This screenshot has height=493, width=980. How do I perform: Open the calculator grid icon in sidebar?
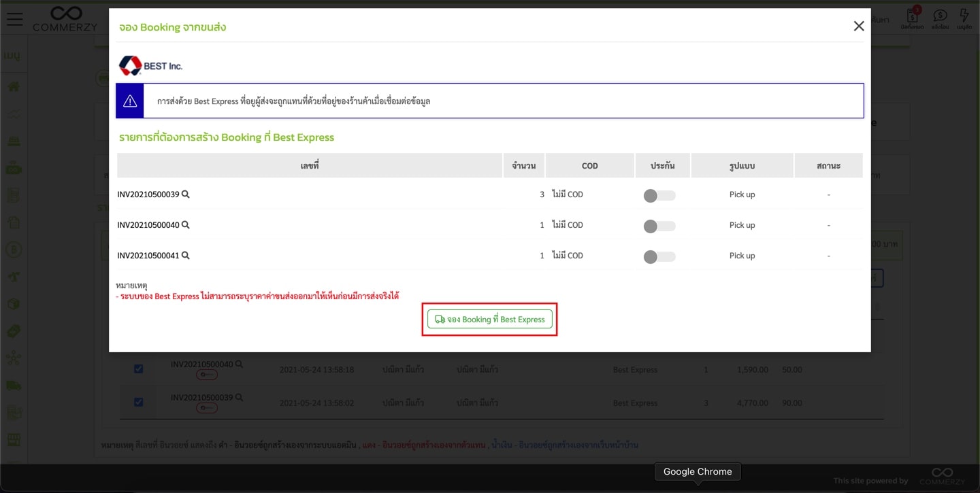tap(14, 413)
